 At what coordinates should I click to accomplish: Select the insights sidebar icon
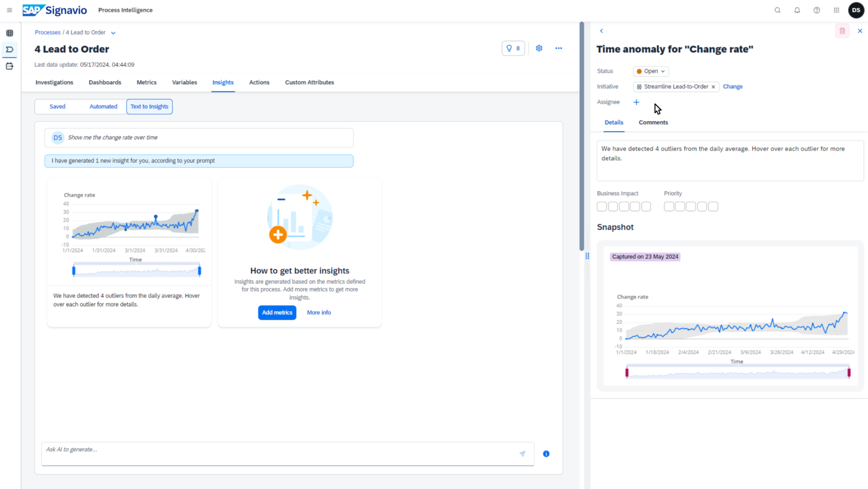9,50
